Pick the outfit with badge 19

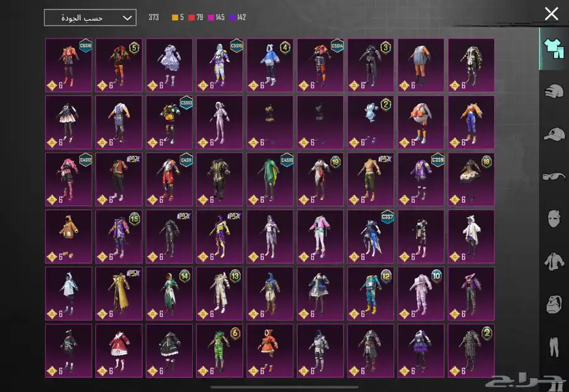[321, 180]
